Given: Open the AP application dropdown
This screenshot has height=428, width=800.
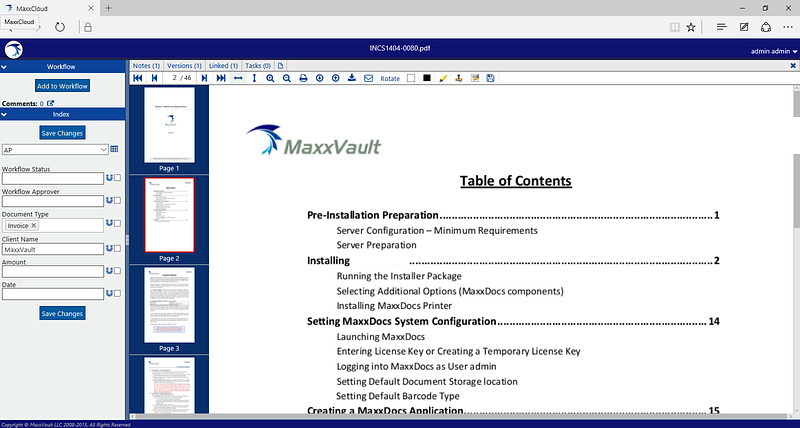Looking at the screenshot, I should 55,149.
